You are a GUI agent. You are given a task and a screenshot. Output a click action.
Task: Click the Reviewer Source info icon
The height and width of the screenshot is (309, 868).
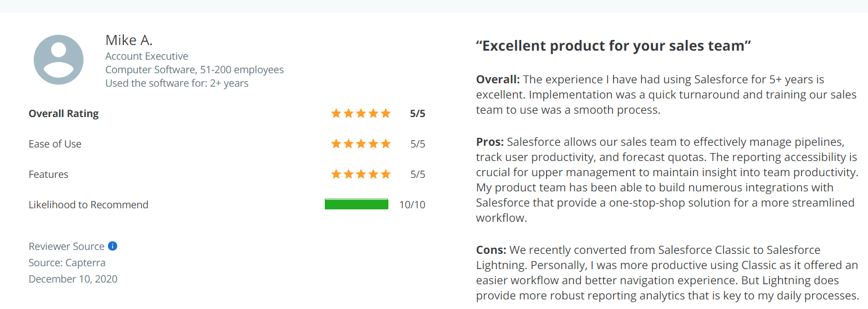[113, 246]
